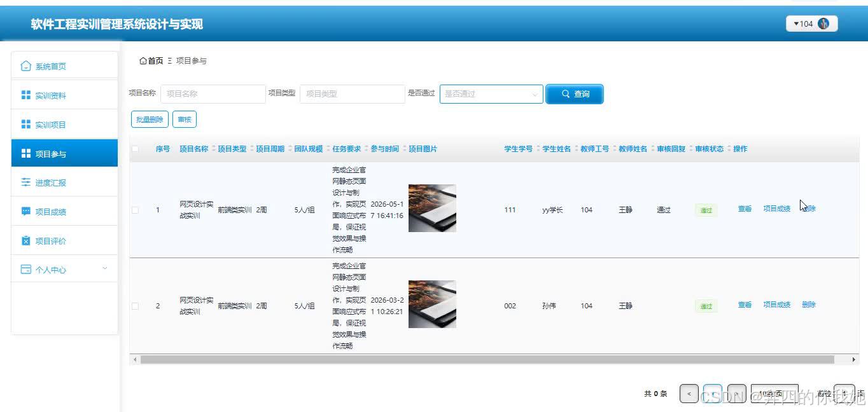Open project image thumbnail in row 1
Viewport: 868px width, 412px height.
[x=432, y=208]
